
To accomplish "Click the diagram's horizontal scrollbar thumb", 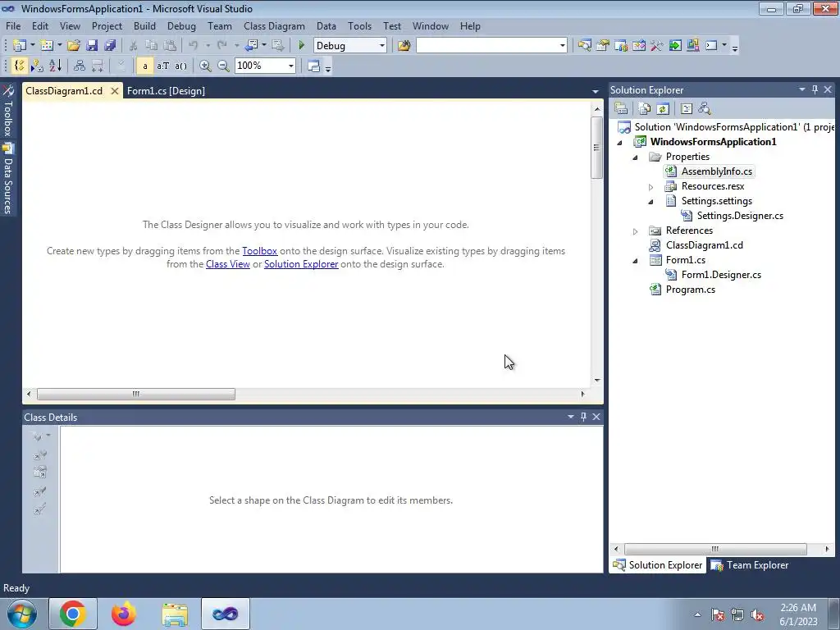I will (136, 394).
